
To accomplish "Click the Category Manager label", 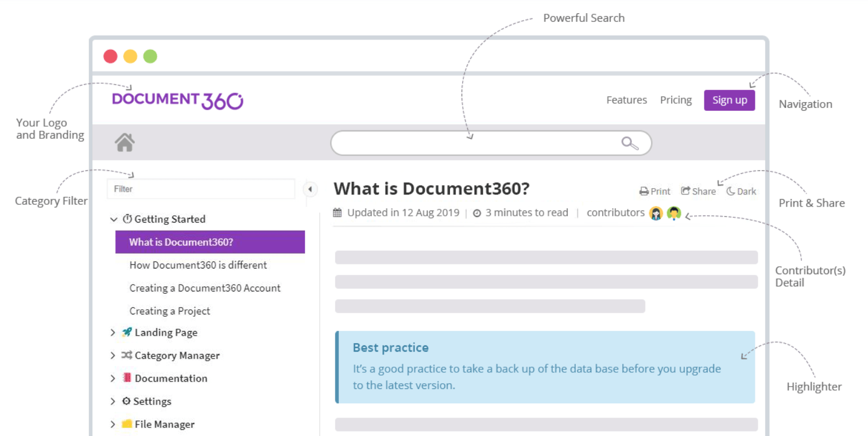I will click(177, 355).
